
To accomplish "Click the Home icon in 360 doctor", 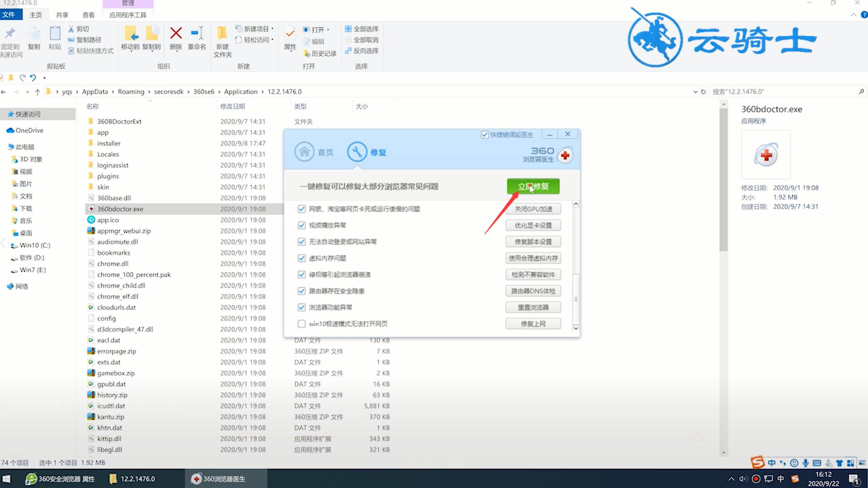I will (x=304, y=152).
